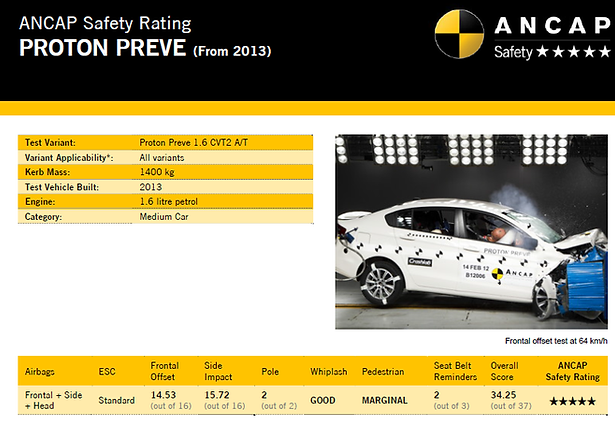Click the 'Pedestrian' column header
This screenshot has width=615, height=426.
383,371
